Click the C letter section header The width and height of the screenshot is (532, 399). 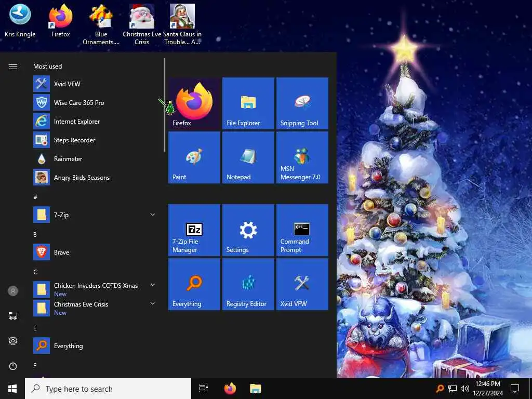pos(35,272)
